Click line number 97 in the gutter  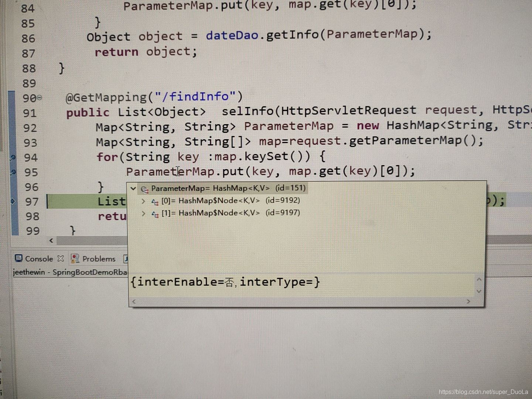(31, 202)
